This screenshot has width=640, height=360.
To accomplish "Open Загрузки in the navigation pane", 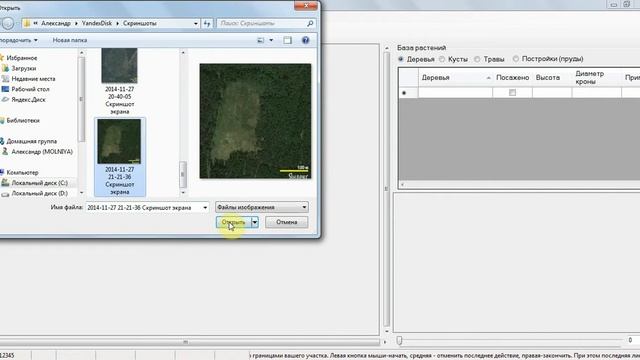I will (x=24, y=68).
